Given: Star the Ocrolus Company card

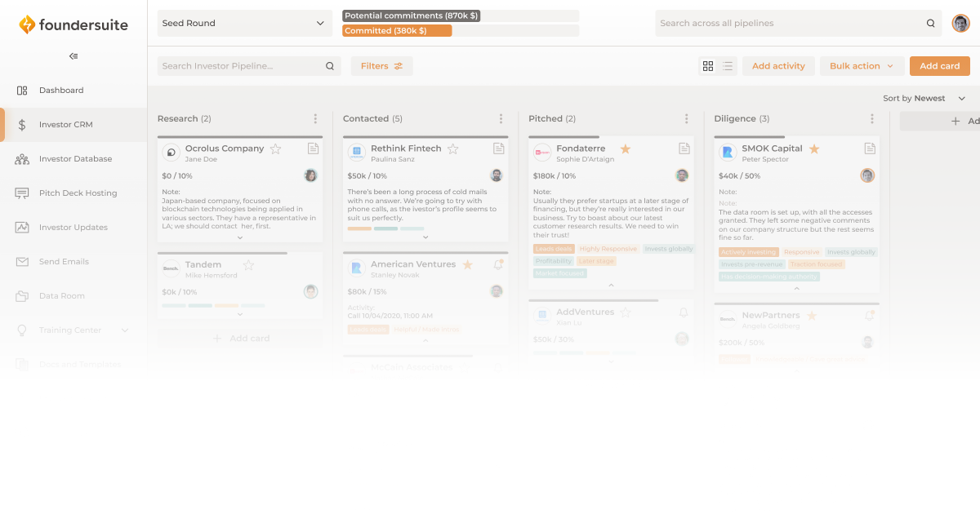Looking at the screenshot, I should click(276, 148).
